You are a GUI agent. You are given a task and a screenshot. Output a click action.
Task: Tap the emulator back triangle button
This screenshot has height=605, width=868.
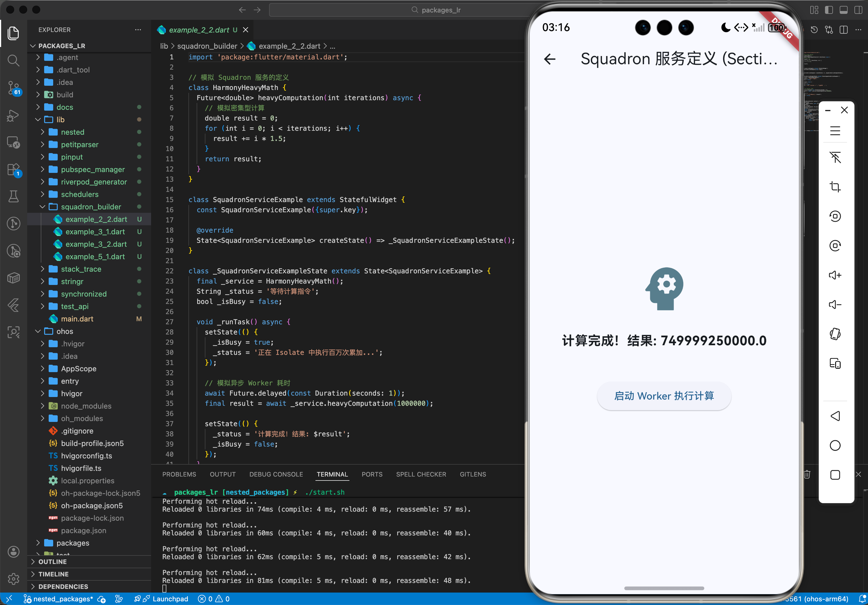click(x=835, y=416)
